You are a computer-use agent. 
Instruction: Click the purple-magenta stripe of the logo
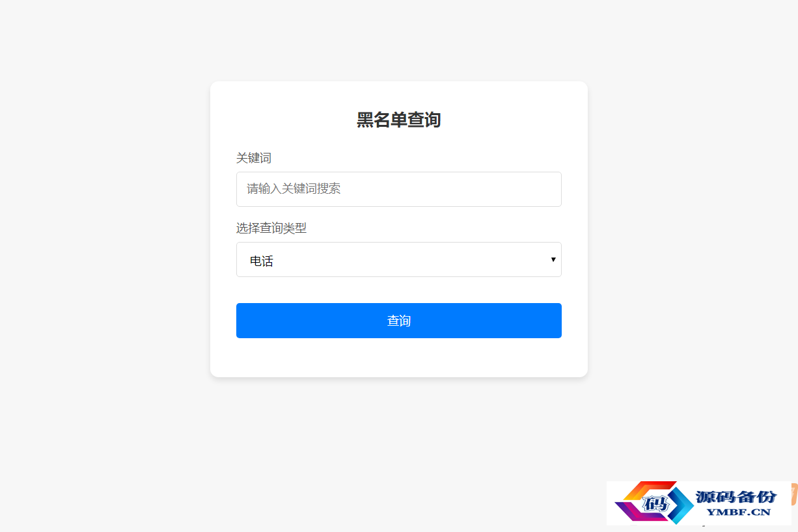[639, 512]
